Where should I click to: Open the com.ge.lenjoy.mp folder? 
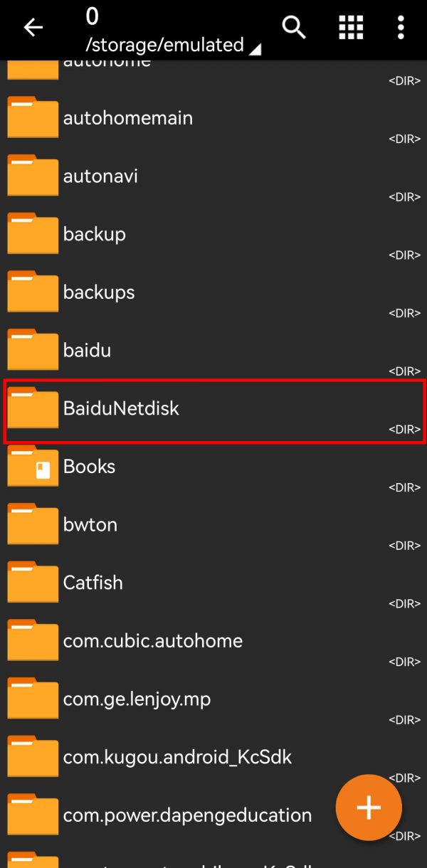coord(137,699)
